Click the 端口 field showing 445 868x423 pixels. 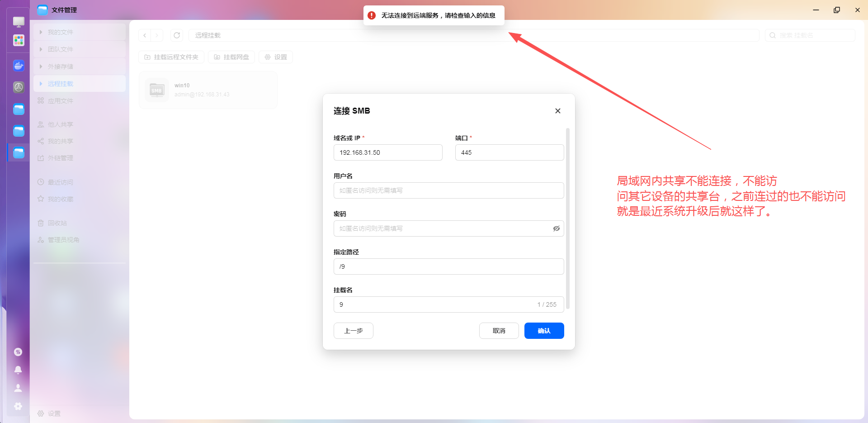(509, 152)
